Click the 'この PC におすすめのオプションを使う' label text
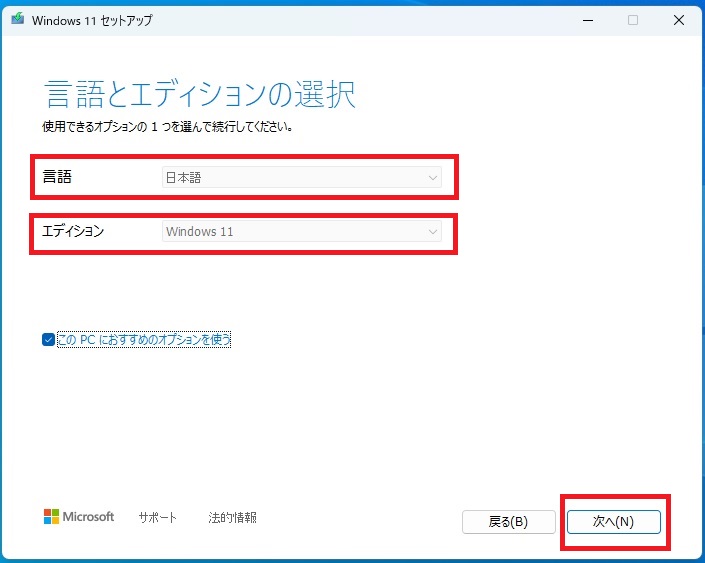 (144, 340)
